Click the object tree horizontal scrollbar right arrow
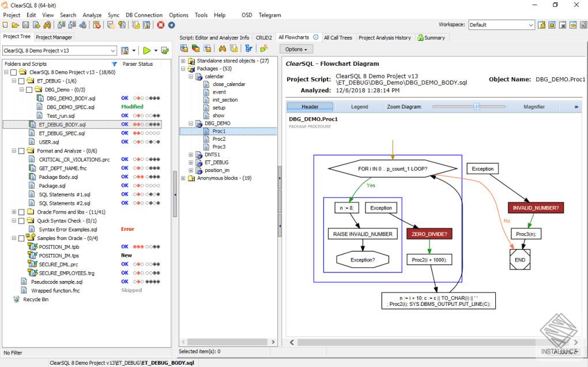This screenshot has width=588, height=367. [273, 342]
